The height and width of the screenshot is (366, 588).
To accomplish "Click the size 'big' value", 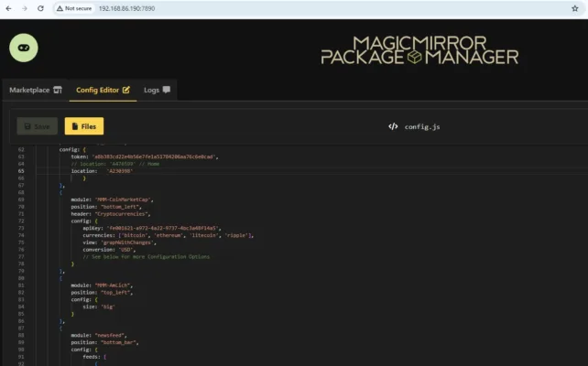I will [x=108, y=307].
